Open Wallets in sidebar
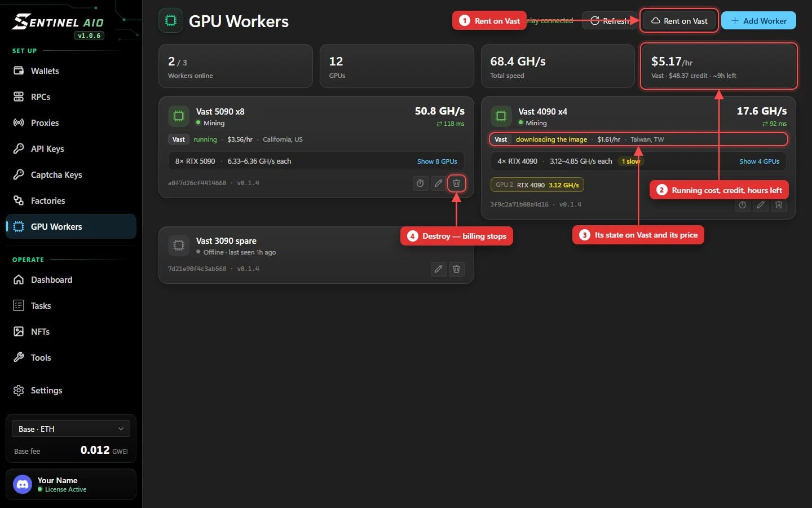This screenshot has width=812, height=508. pyautogui.click(x=71, y=71)
